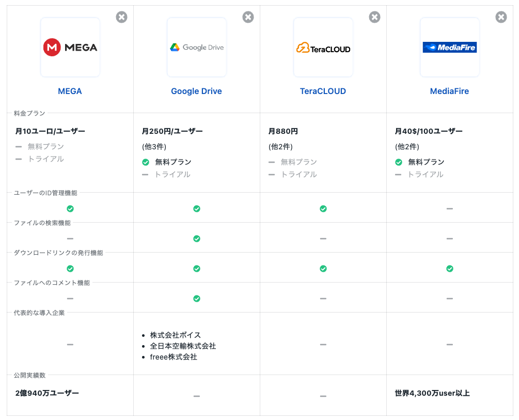Open the MEGA product name link

(x=70, y=91)
